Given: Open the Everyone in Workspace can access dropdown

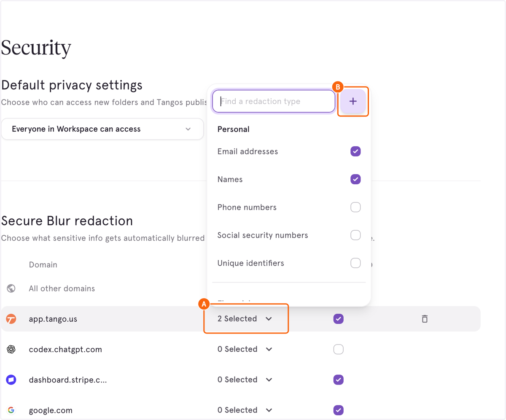Looking at the screenshot, I should 102,129.
